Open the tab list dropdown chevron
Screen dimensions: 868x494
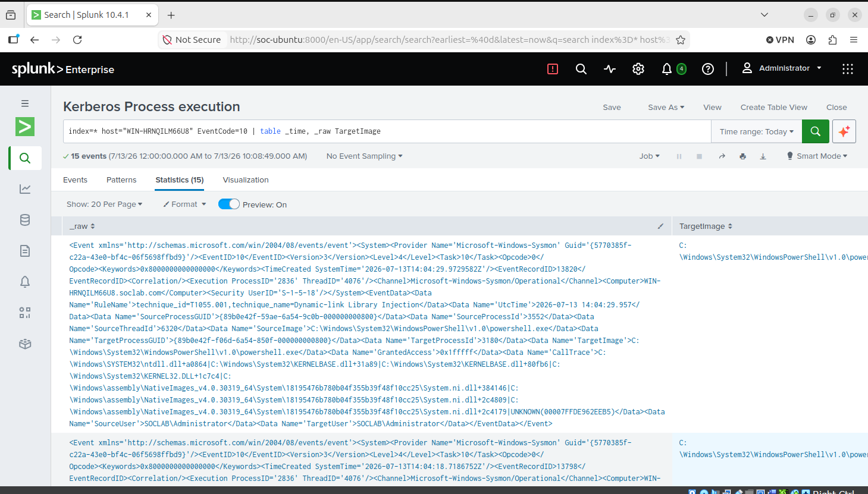click(764, 15)
